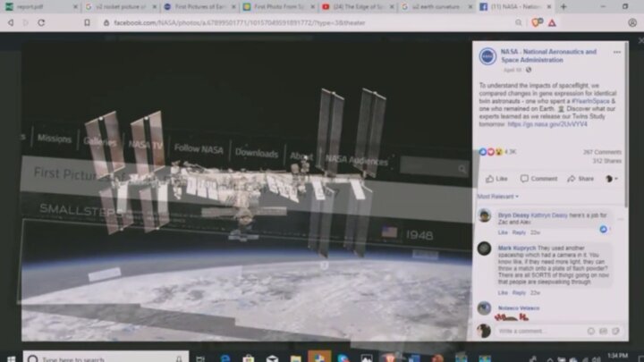Open post date April 10 link
This screenshot has width=644, height=362.
pos(513,70)
